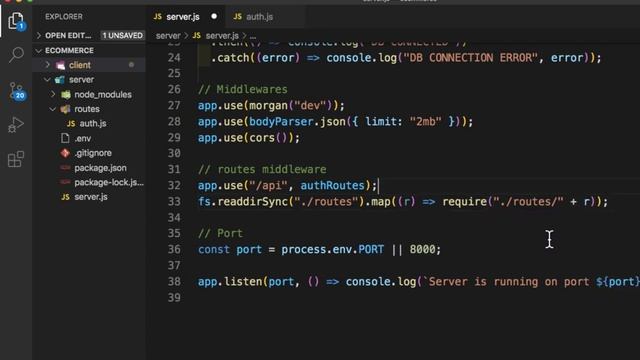
Task: Click the "// Port" comment
Action: [x=220, y=233]
